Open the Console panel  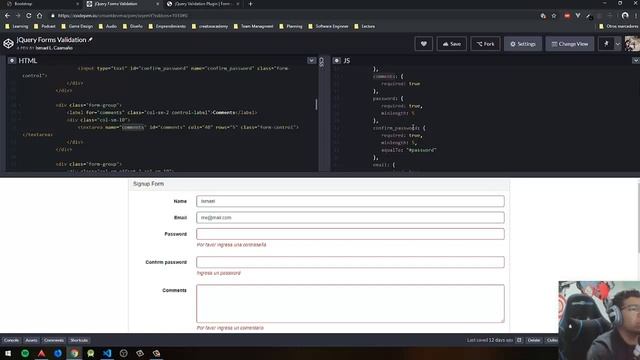pyautogui.click(x=11, y=340)
